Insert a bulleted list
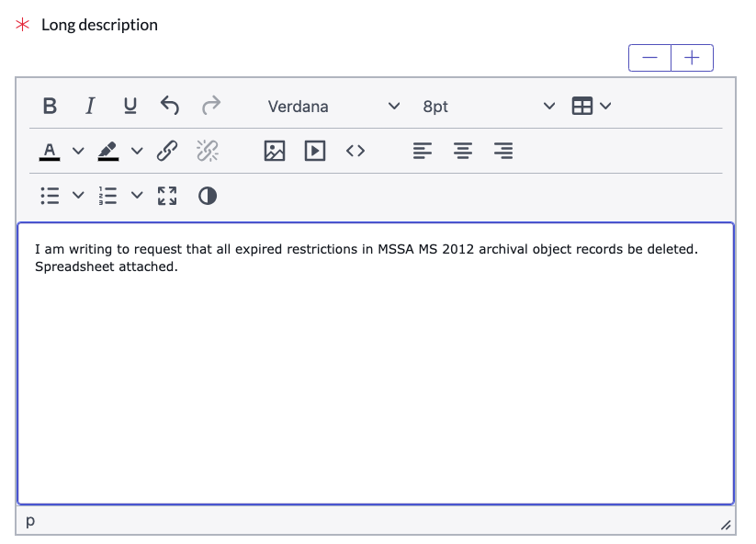This screenshot has width=756, height=544. 51,196
